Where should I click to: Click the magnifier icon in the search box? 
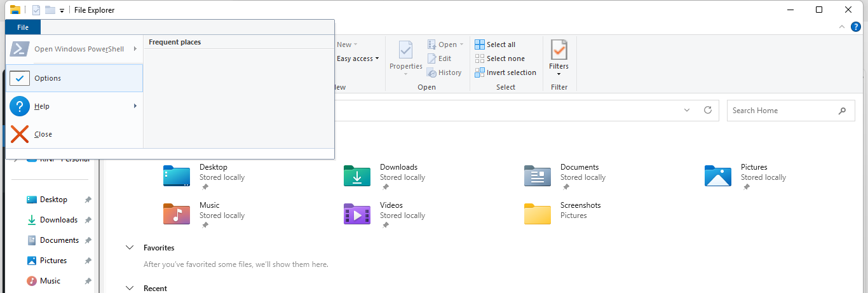coord(842,111)
